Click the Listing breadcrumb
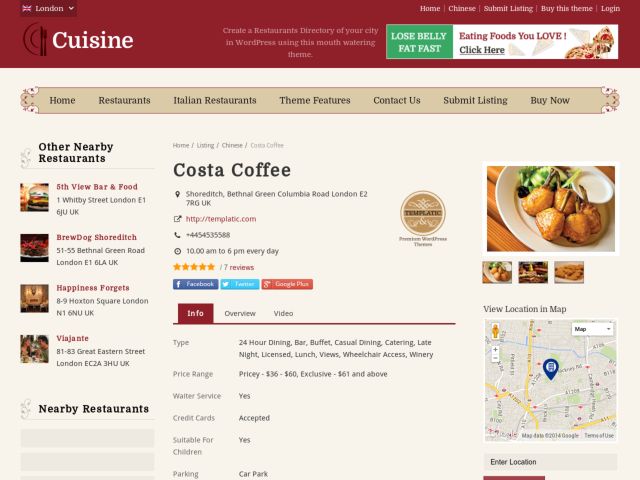The height and width of the screenshot is (480, 640). pyautogui.click(x=205, y=145)
